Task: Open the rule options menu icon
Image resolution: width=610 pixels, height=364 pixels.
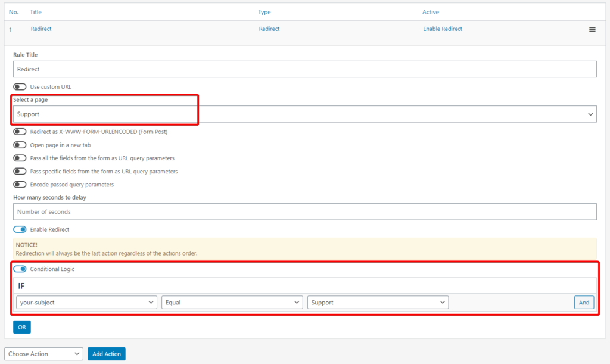Action: pyautogui.click(x=592, y=29)
